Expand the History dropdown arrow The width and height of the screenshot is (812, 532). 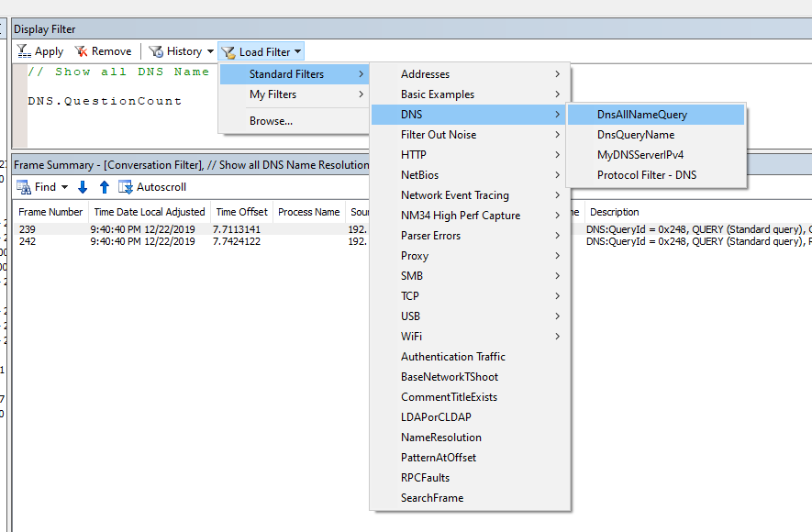click(210, 51)
